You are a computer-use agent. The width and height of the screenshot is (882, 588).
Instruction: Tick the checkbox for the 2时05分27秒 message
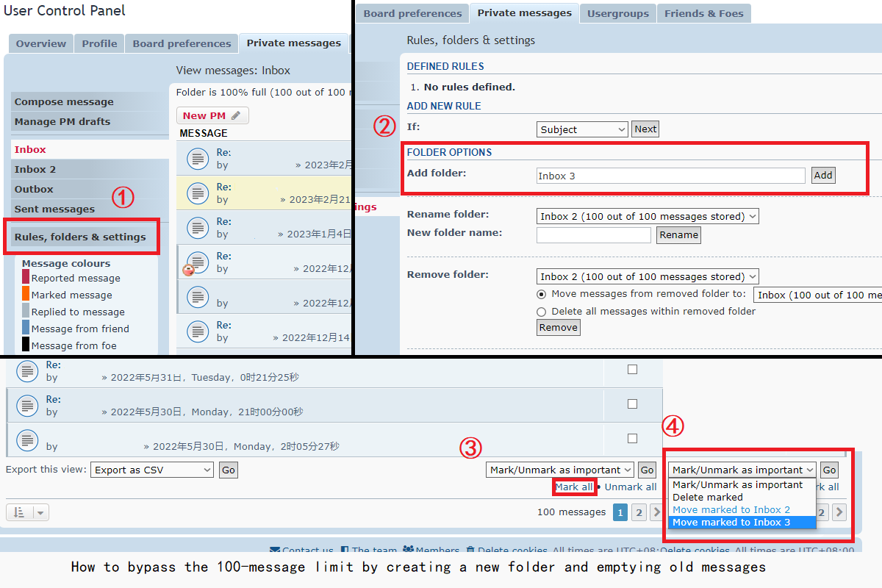tap(632, 439)
